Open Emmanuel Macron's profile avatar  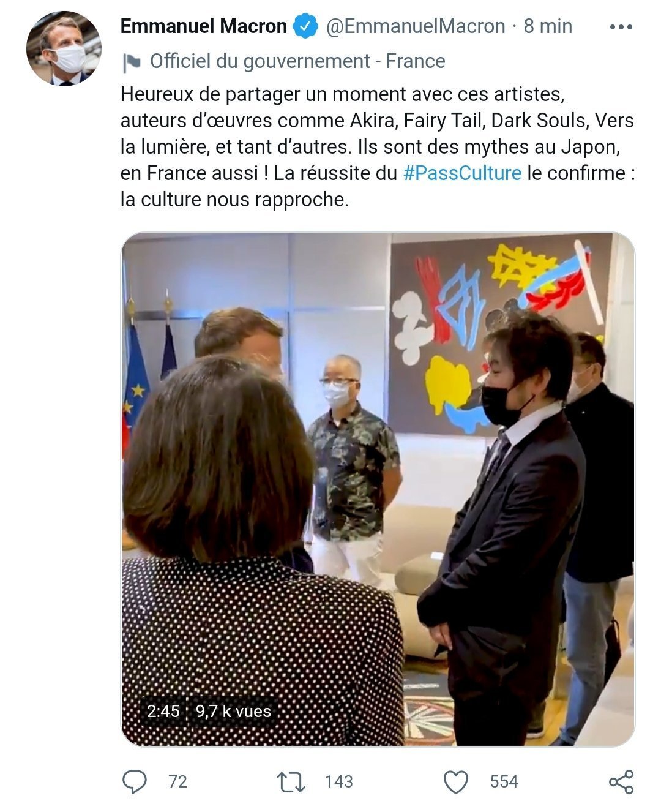click(63, 49)
